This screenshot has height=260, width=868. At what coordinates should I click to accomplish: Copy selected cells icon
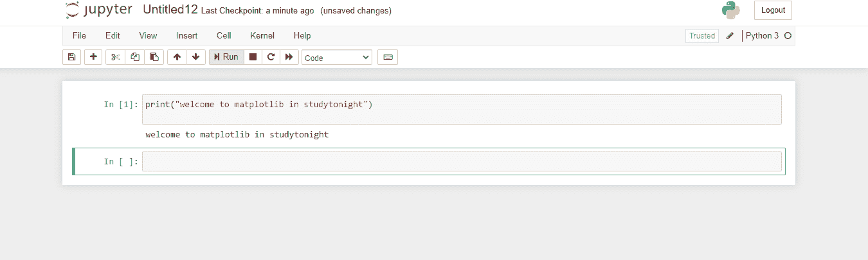tap(135, 57)
